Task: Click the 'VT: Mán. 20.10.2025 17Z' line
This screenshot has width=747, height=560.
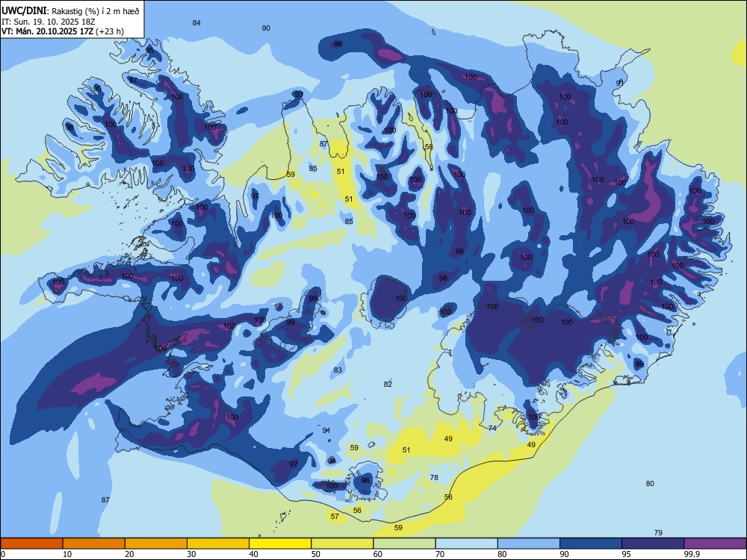Action: click(48, 31)
